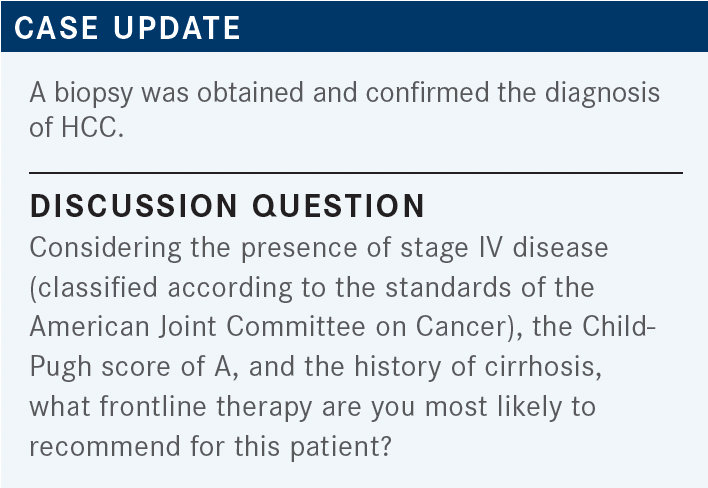Click the word 'diagnosis' in first line
Image resolution: width=708 pixels, height=488 pixels.
point(602,94)
